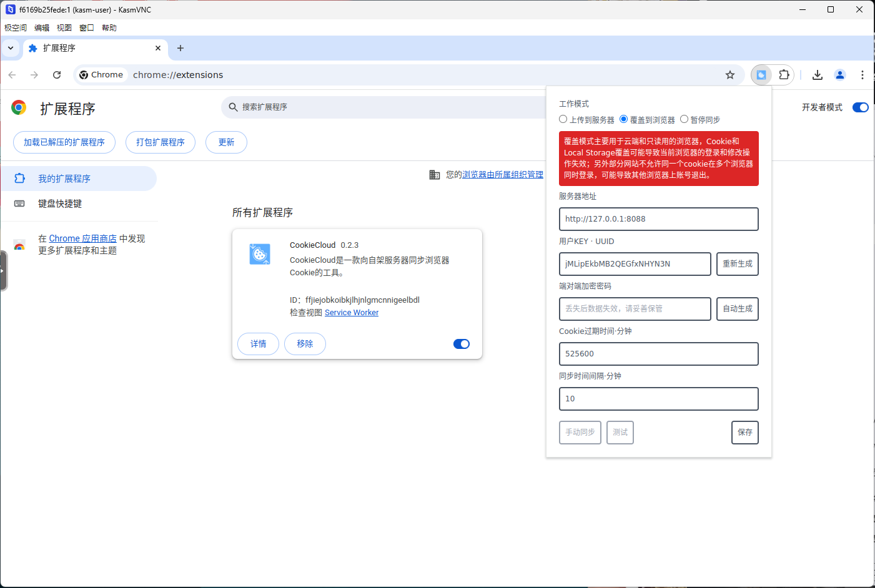875x588 pixels.
Task: Open the 视图 menu
Action: tap(64, 27)
